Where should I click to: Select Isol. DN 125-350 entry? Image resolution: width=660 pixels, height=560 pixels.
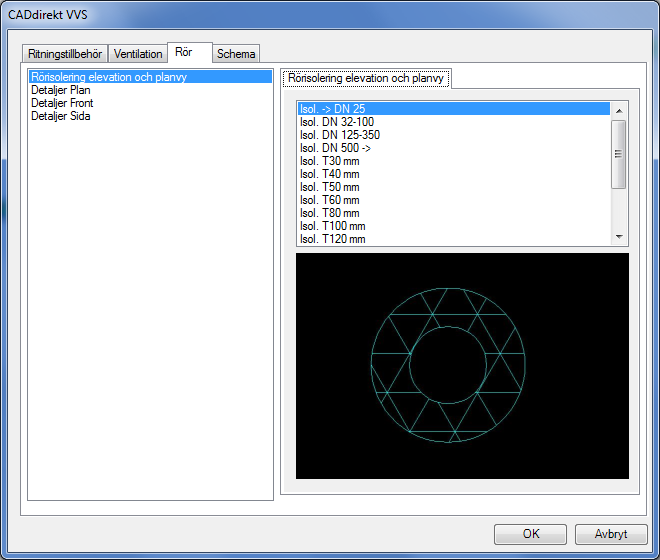tap(454, 135)
